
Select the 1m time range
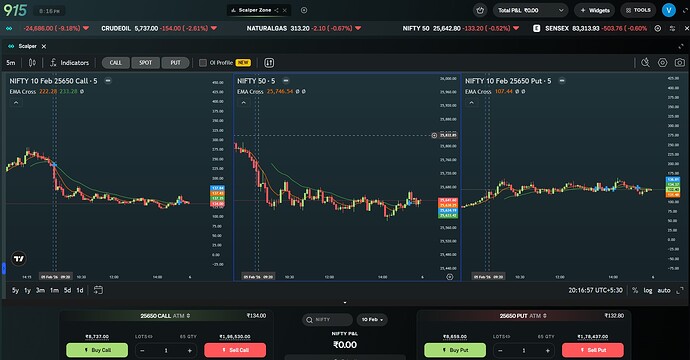55,290
